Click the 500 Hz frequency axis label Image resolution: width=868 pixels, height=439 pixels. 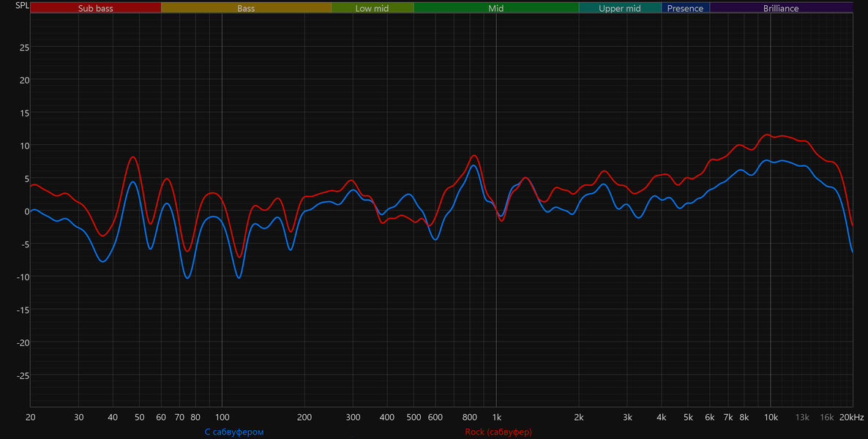click(x=414, y=417)
